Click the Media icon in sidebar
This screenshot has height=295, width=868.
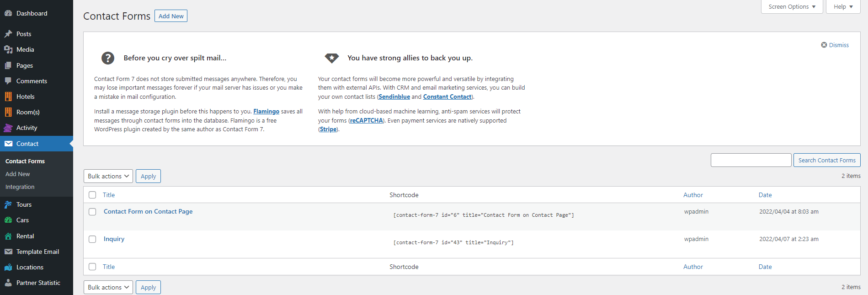pos(8,49)
